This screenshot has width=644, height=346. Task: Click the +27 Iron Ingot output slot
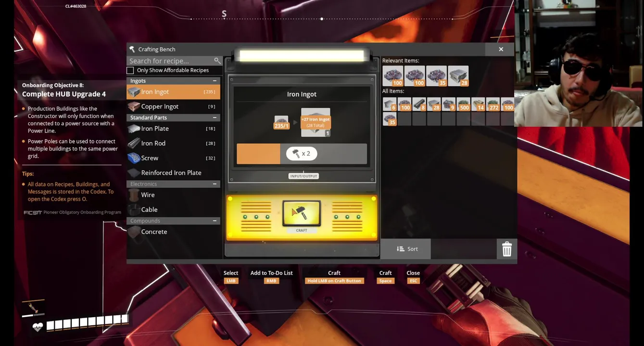[316, 123]
